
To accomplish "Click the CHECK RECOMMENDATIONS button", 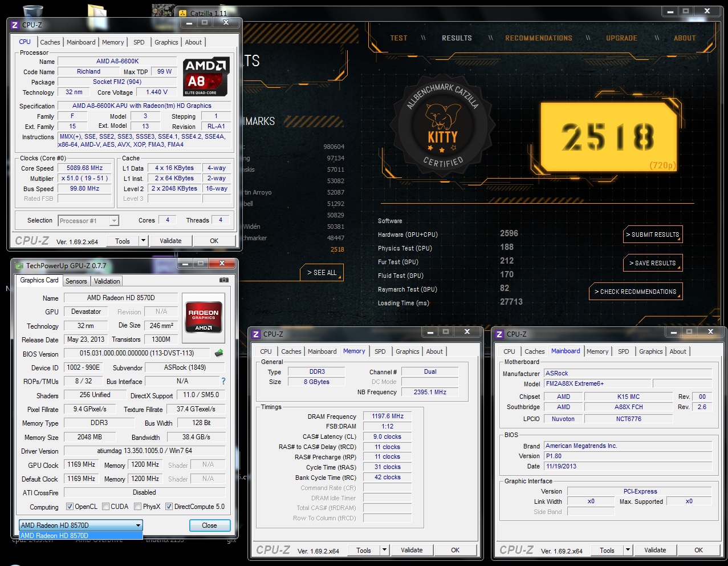I will point(636,292).
